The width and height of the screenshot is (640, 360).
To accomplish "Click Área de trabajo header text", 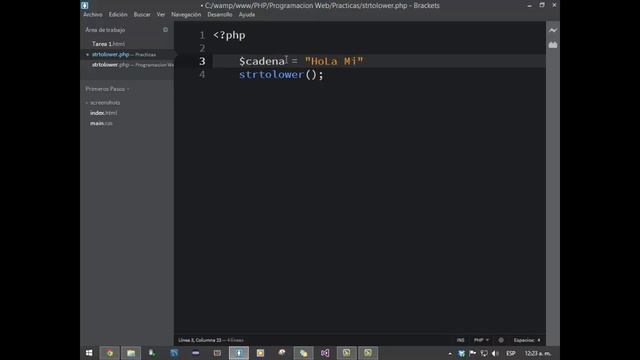I will click(x=105, y=30).
